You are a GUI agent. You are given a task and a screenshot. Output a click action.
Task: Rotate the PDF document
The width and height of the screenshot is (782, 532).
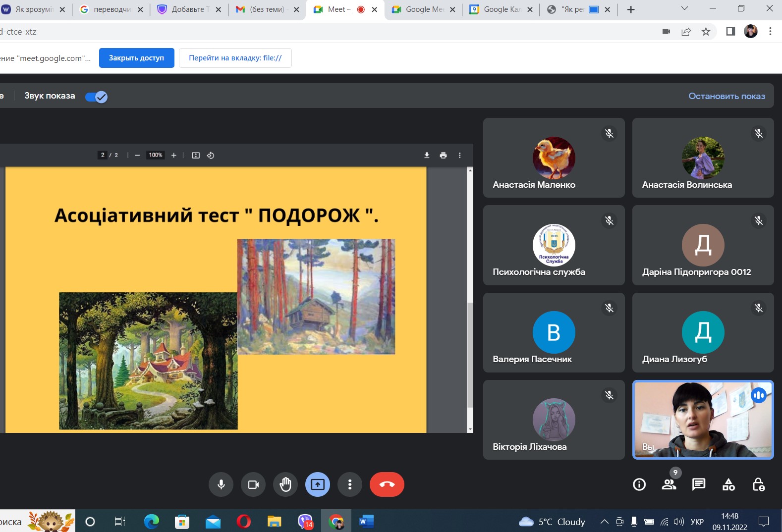click(211, 156)
